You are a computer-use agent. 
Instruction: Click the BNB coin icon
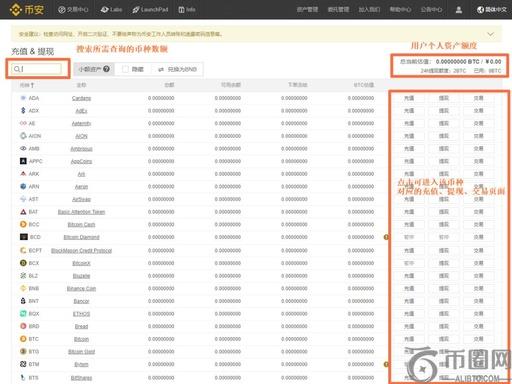tap(23, 288)
